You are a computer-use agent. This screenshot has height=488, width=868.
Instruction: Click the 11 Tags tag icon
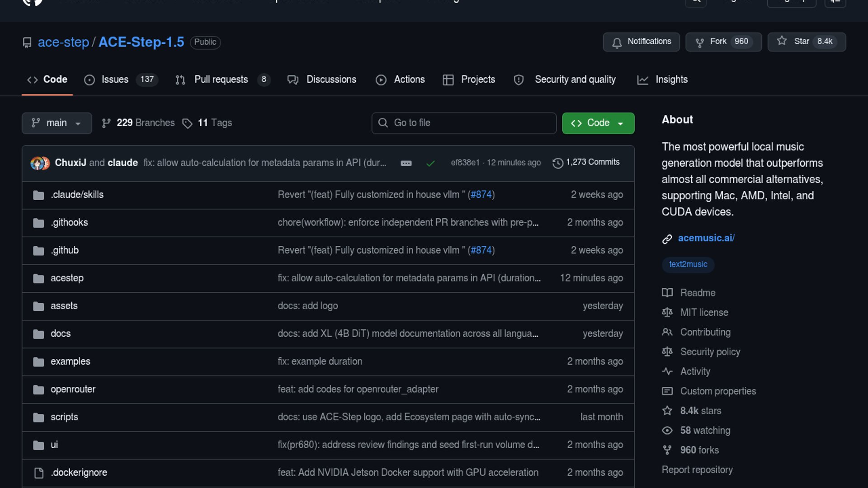tap(187, 123)
